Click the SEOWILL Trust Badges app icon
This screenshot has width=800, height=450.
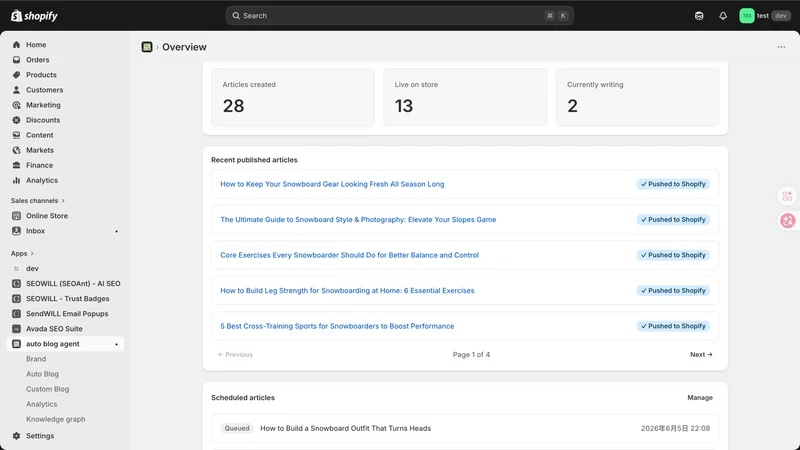[16, 298]
